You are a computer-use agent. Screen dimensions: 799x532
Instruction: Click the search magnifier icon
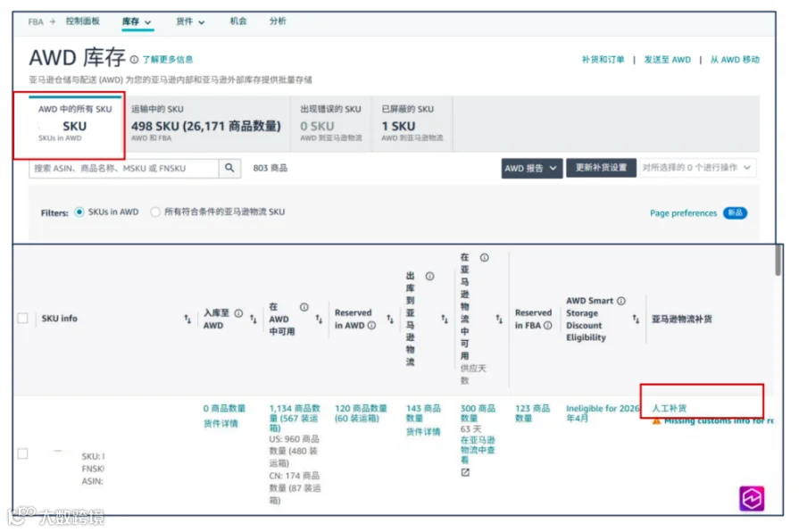click(229, 168)
